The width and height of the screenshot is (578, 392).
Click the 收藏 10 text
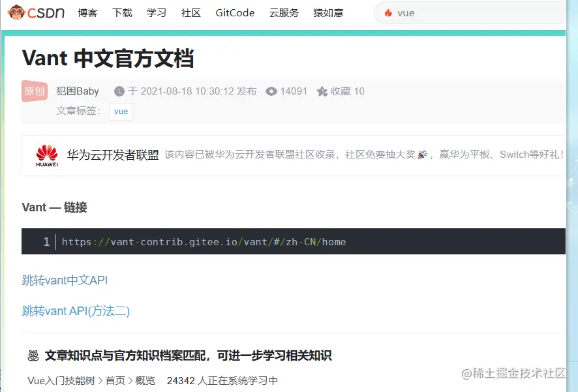[347, 91]
